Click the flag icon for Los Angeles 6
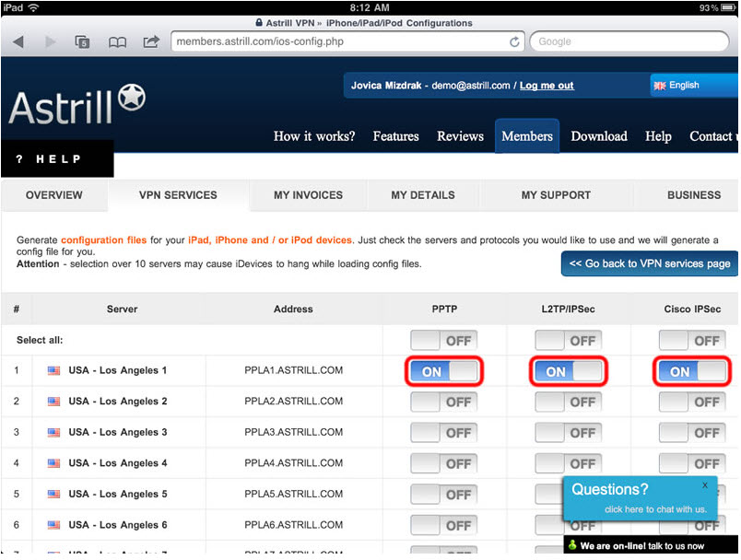The height and width of the screenshot is (560, 741). click(x=53, y=525)
